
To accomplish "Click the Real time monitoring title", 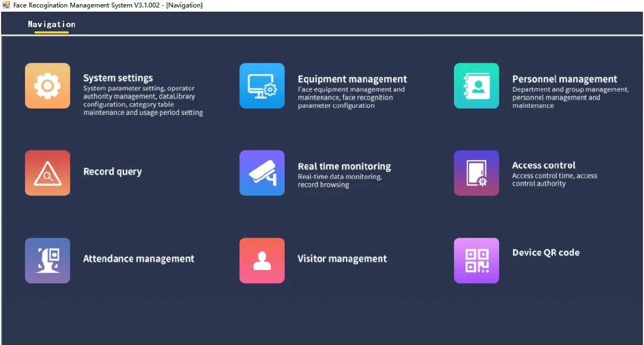I will (x=344, y=166).
